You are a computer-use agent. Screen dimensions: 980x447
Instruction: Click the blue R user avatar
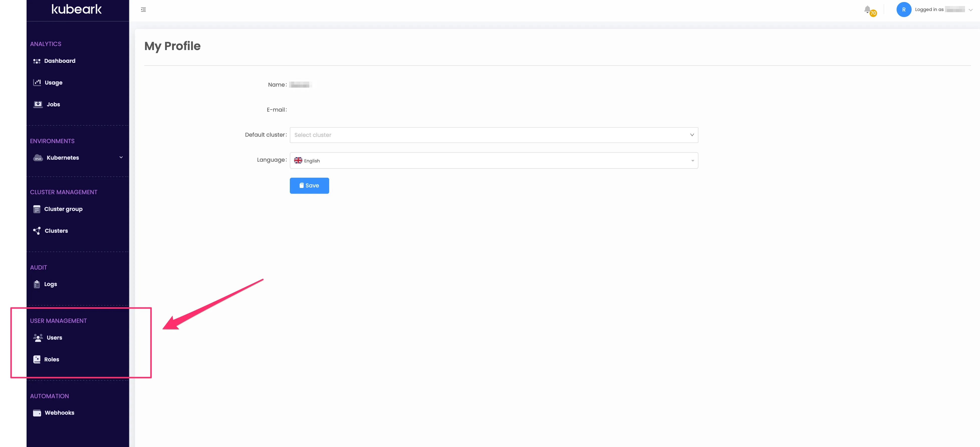(x=904, y=10)
